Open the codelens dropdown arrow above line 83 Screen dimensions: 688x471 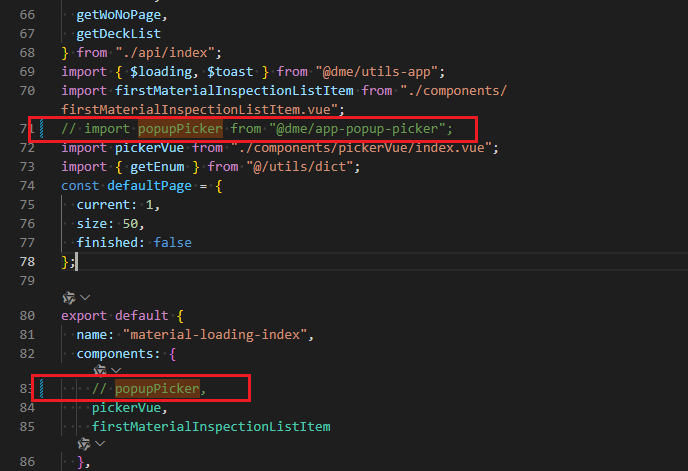116,370
